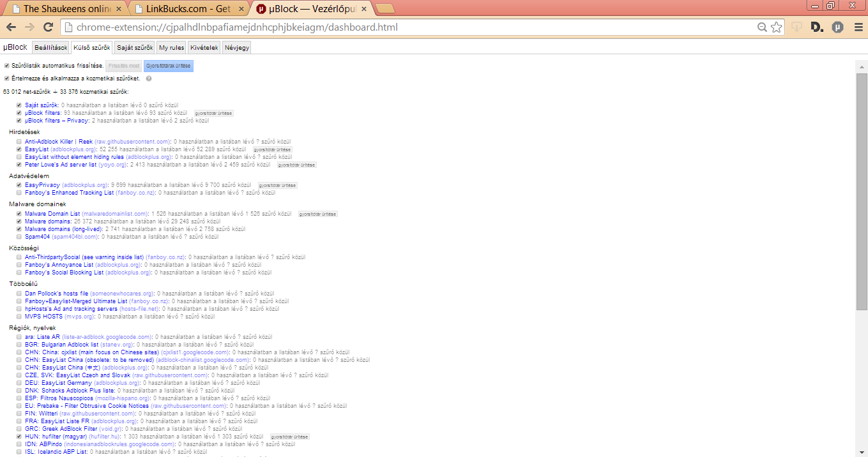Click gyorsítótár ürítése beside HUN: hufilter
Image resolution: width=868 pixels, height=457 pixels.
point(290,437)
